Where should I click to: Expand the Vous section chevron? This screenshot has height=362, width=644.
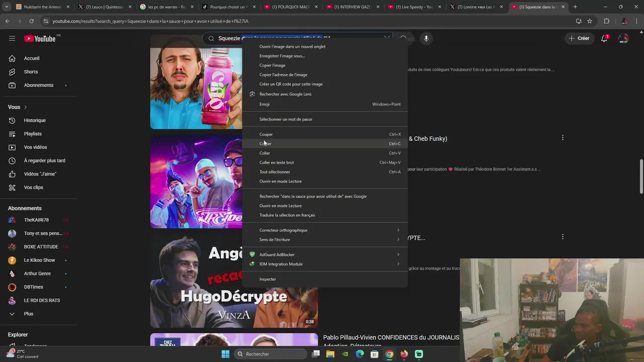click(25, 107)
